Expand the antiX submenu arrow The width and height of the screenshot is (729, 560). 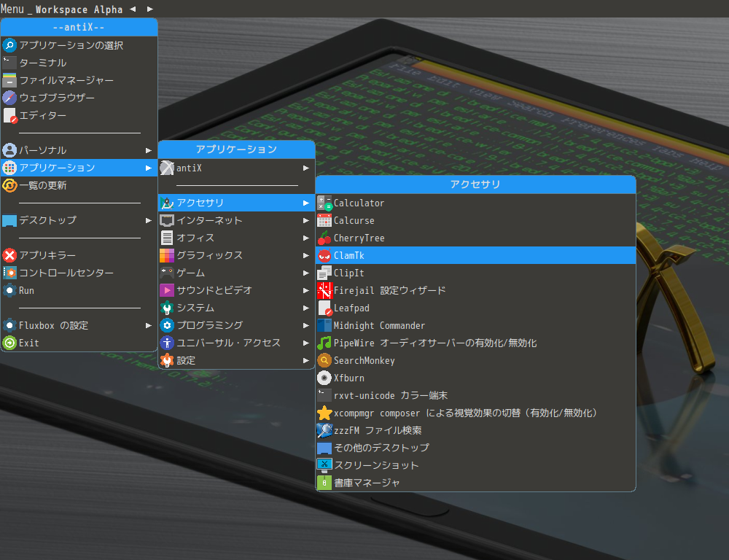(305, 168)
